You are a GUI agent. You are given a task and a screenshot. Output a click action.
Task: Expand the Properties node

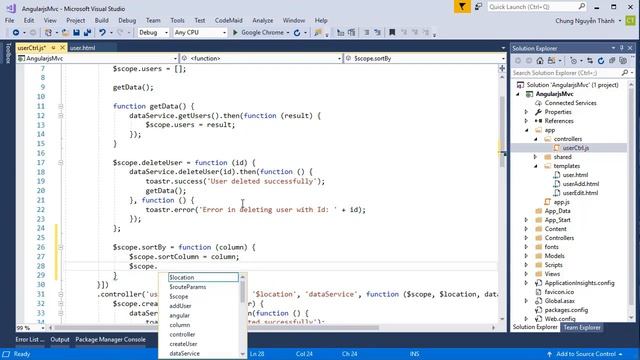[x=527, y=112]
